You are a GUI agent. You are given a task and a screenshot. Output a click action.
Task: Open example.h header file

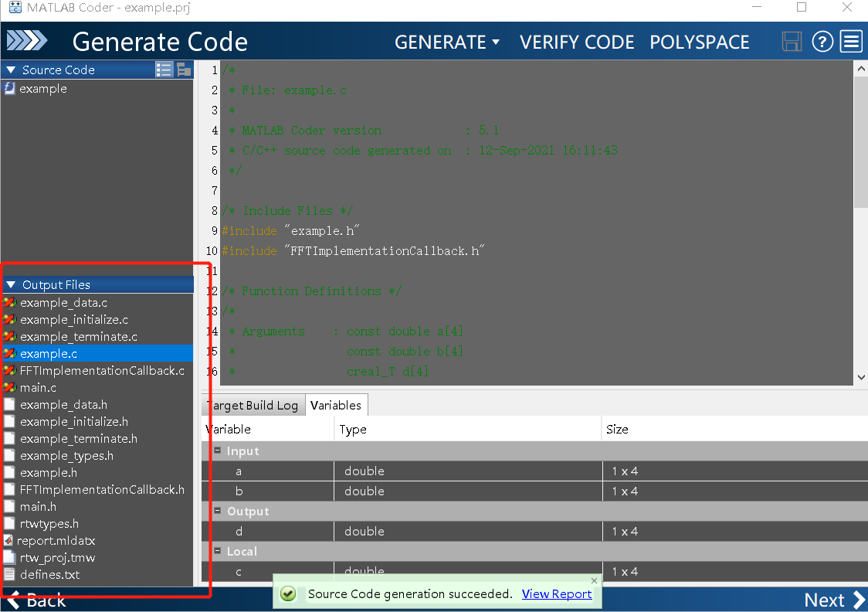(48, 472)
